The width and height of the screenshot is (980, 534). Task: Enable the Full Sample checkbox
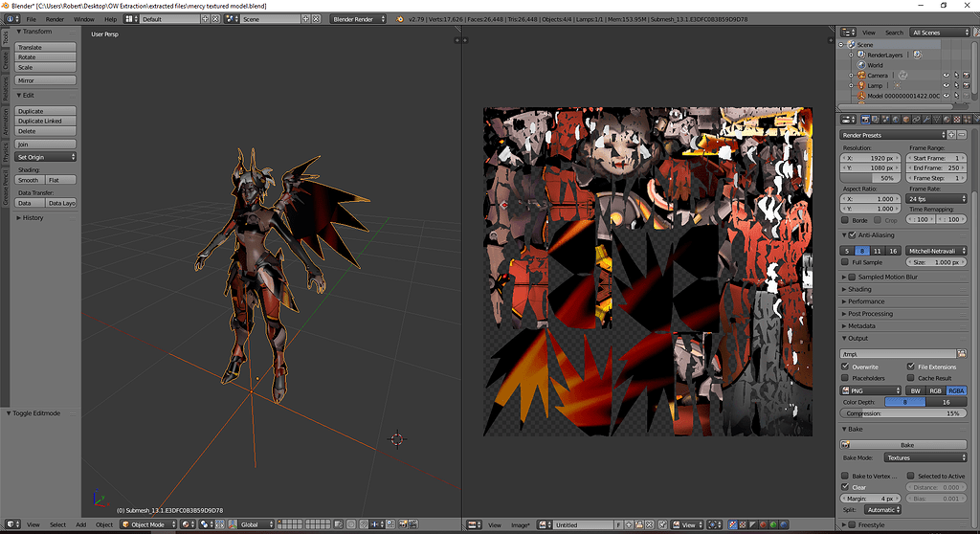[x=845, y=262]
